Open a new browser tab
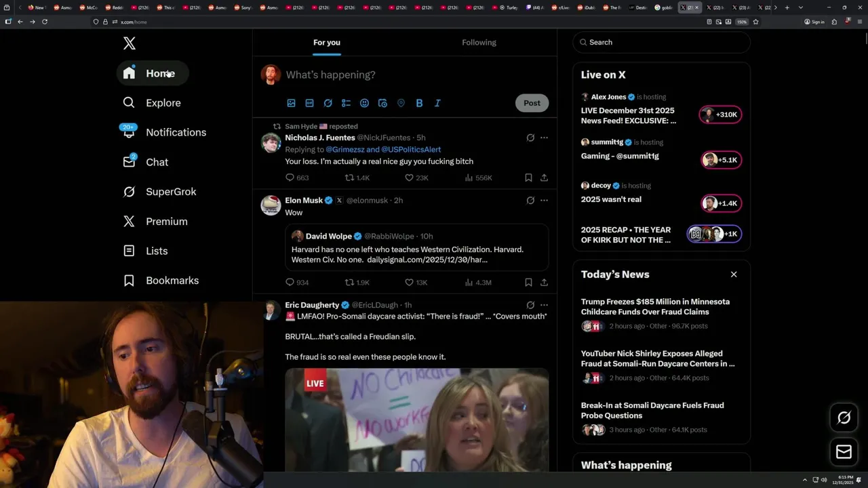This screenshot has height=488, width=868. tap(787, 7)
